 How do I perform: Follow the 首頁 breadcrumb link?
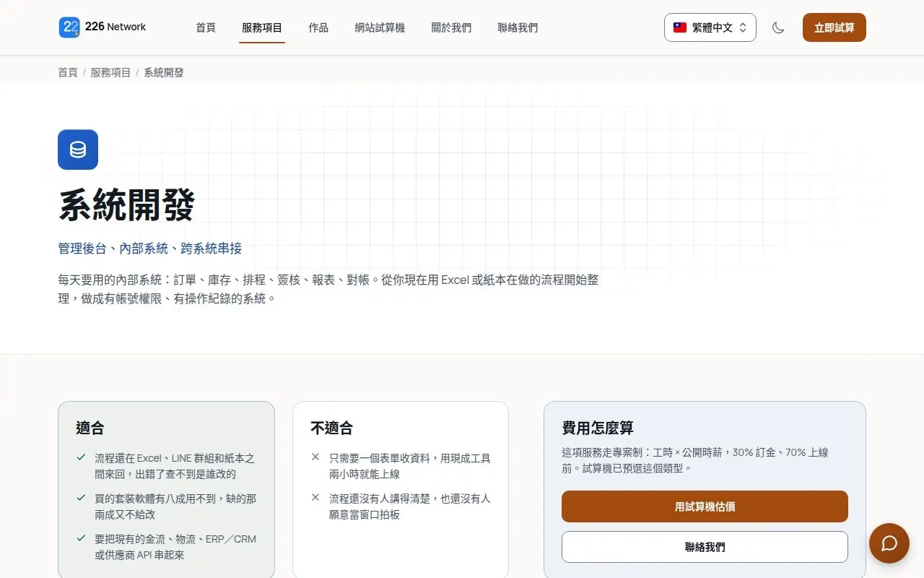click(68, 72)
